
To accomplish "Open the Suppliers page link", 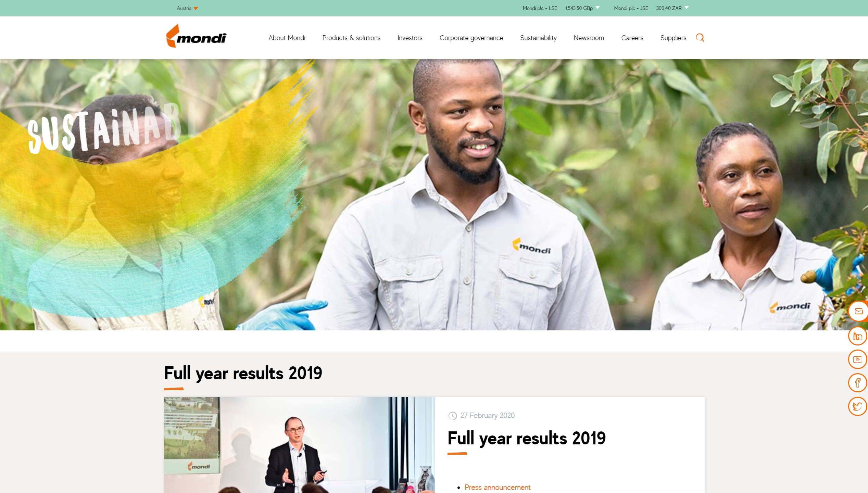I will (x=673, y=38).
